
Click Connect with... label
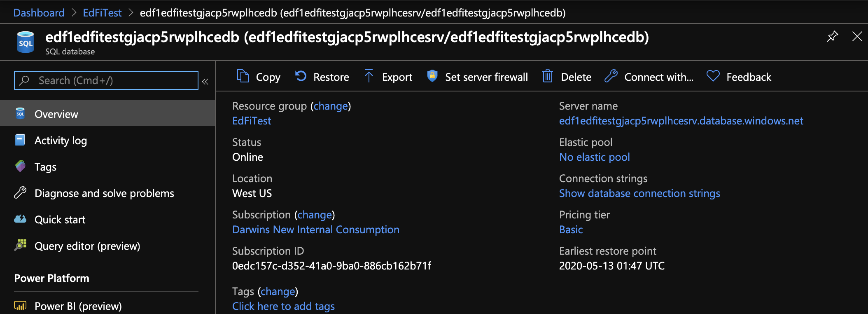point(659,77)
